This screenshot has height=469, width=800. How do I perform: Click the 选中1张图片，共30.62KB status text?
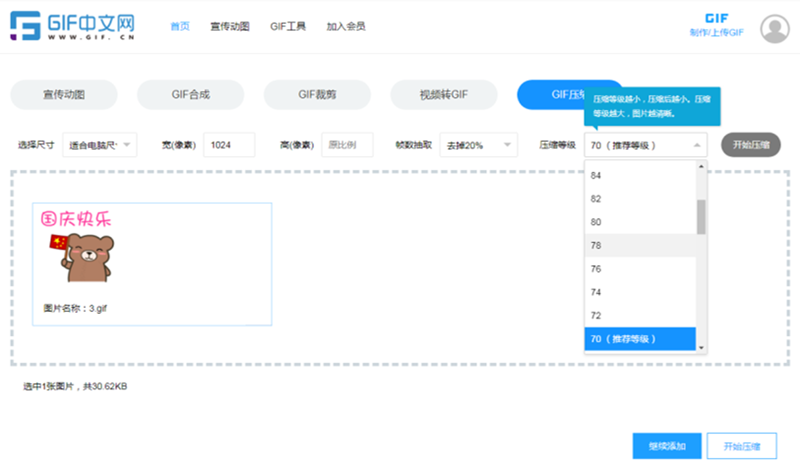coord(75,386)
